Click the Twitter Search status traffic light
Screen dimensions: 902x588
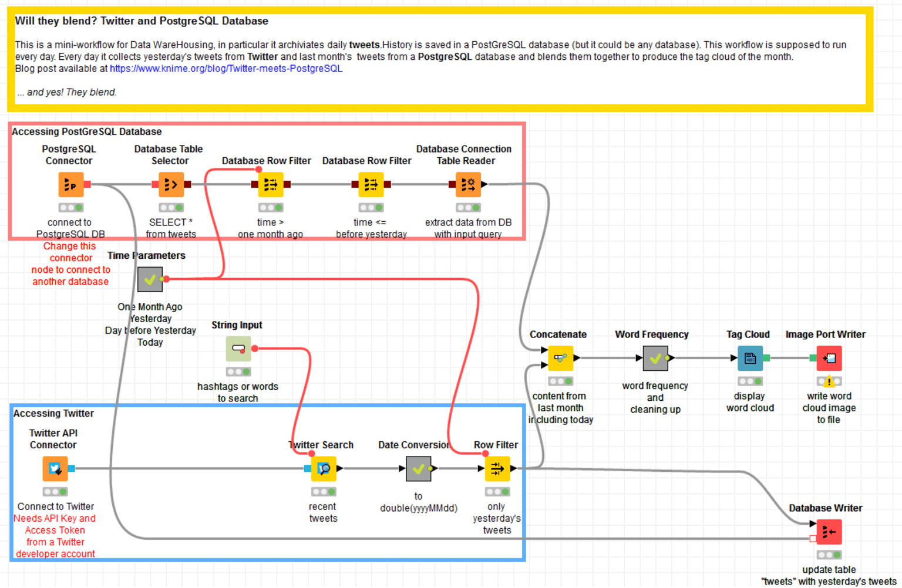point(324,492)
